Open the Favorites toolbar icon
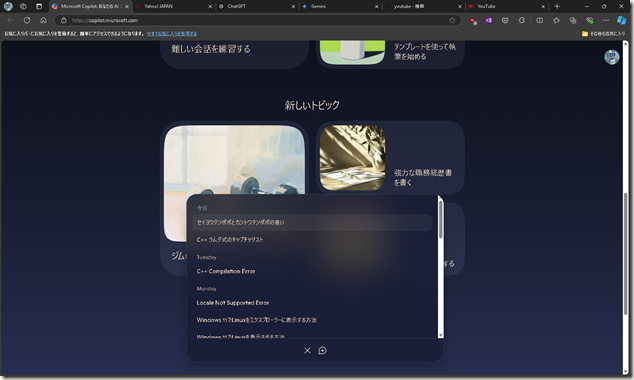The image size is (634, 380). click(x=556, y=20)
